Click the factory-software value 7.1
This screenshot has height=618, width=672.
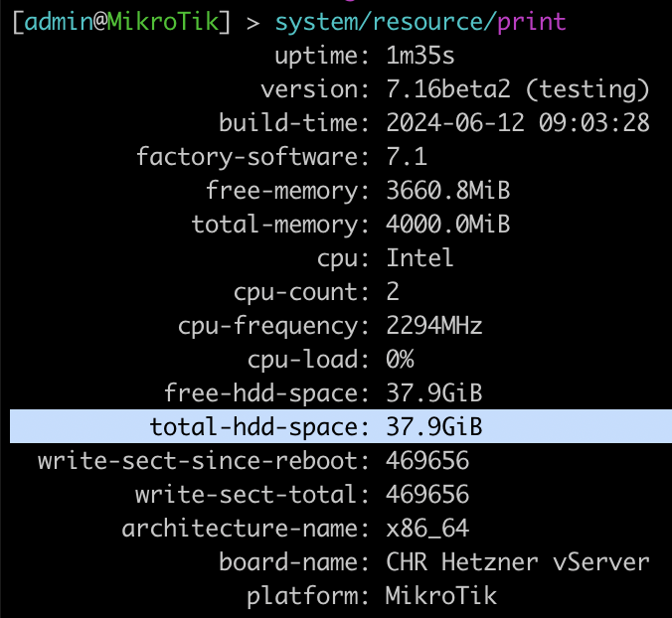pos(407,157)
